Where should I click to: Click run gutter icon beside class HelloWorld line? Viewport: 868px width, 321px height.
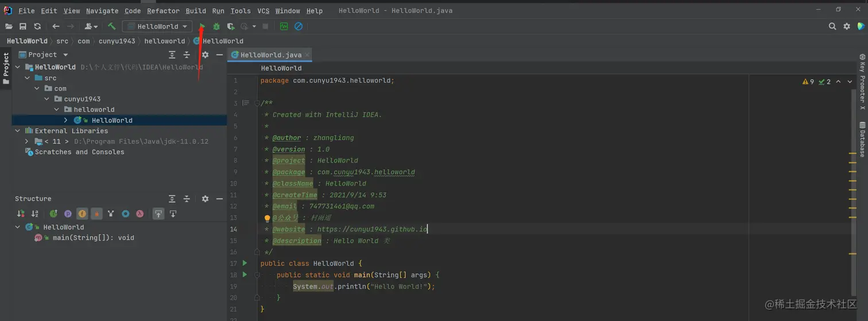pyautogui.click(x=245, y=263)
